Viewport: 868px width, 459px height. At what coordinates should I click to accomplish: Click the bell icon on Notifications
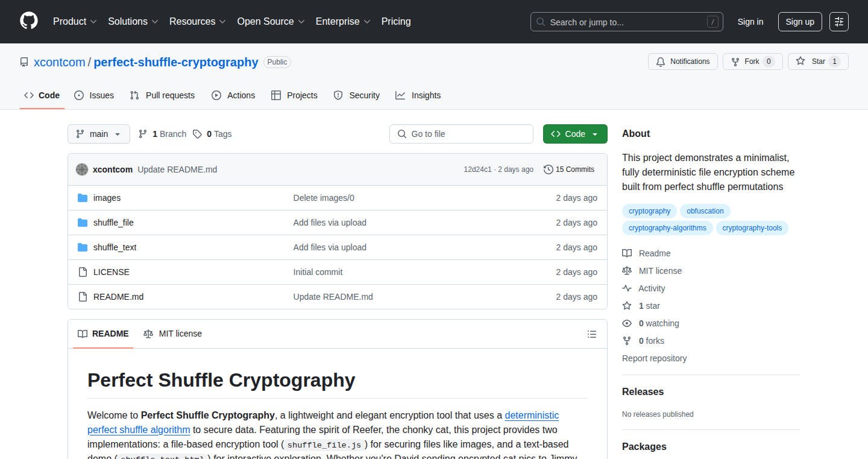661,62
